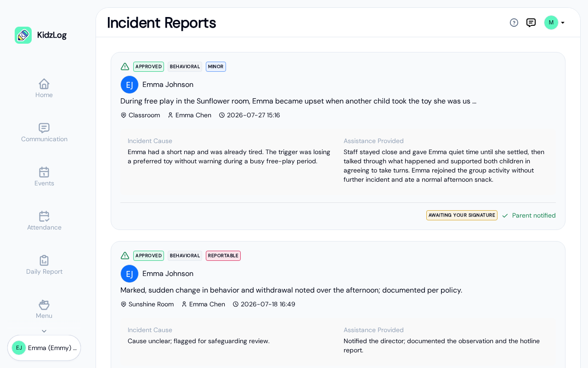Screen dimensions: 588x368
Task: Click Emma Chen reporter on first report
Action: tap(193, 115)
